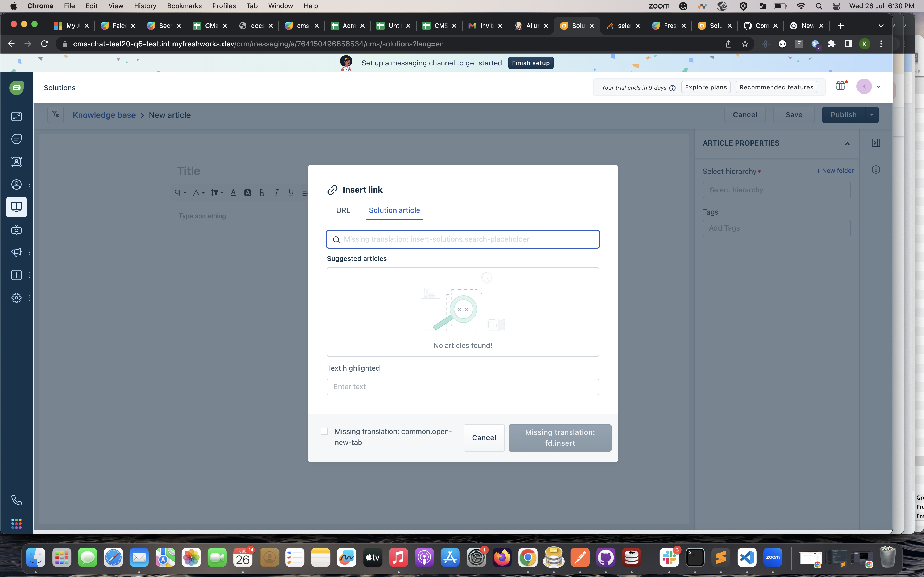Collapse the Article Properties section chevron
This screenshot has height=577, width=924.
[x=847, y=144]
